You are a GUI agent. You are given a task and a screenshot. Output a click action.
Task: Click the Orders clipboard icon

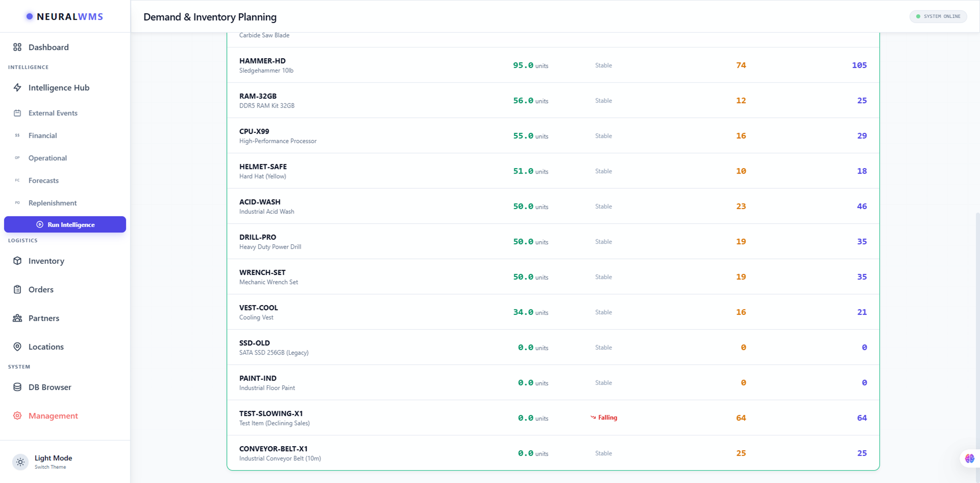click(17, 289)
